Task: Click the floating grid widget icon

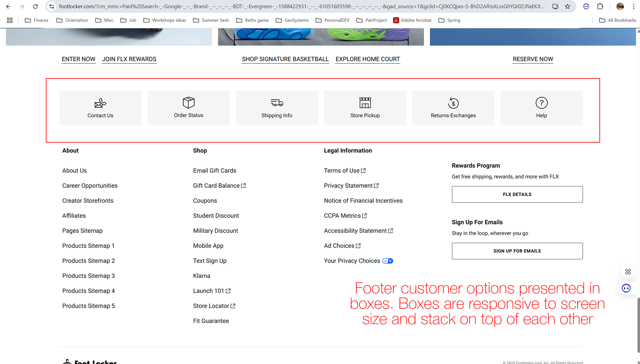Action: coord(628,272)
